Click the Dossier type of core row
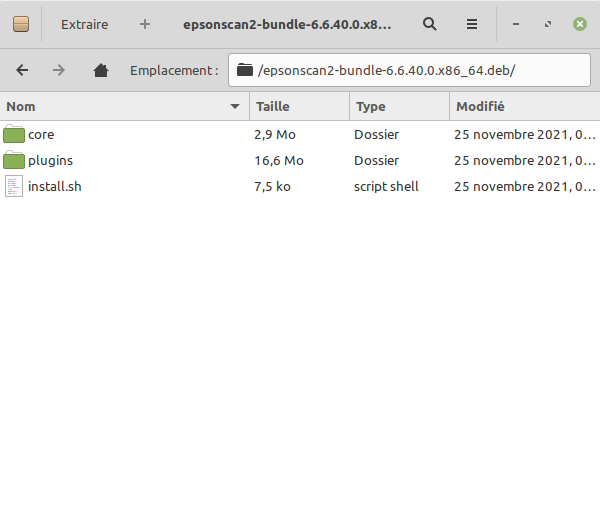Screen dimensions: 600x529 (x=377, y=135)
